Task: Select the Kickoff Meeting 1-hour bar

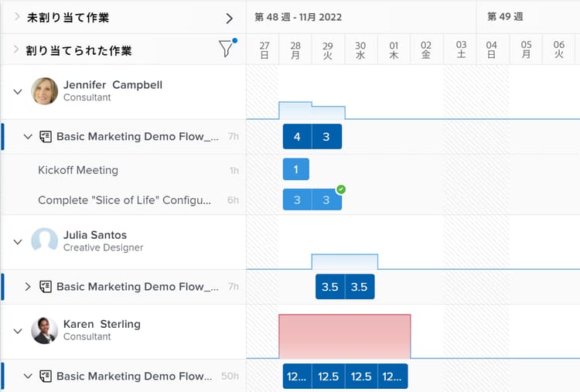Action: point(295,169)
